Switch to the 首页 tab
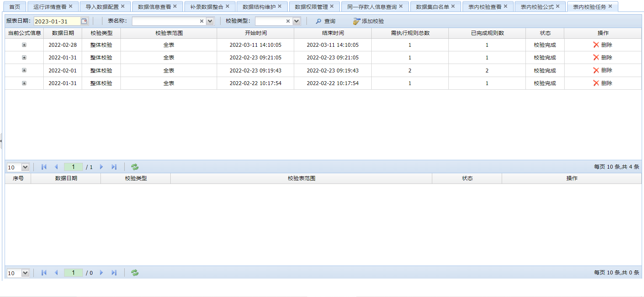The height and width of the screenshot is (297, 644). [x=15, y=7]
